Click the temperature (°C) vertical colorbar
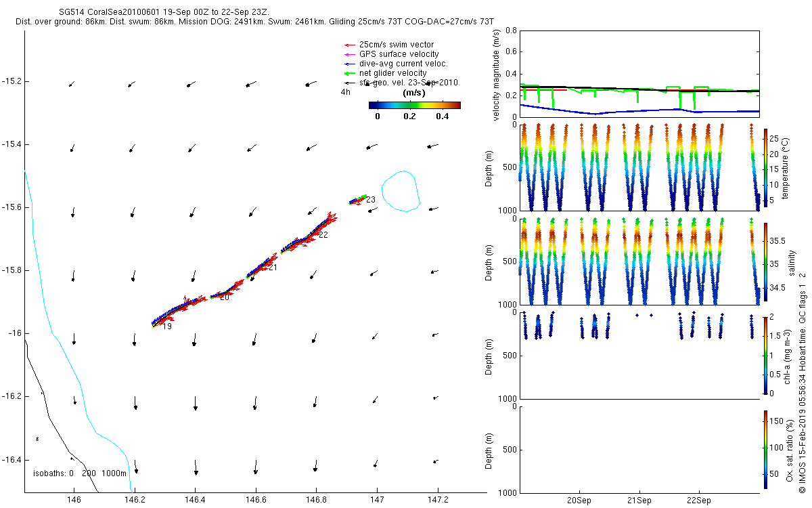The image size is (812, 508). point(765,168)
